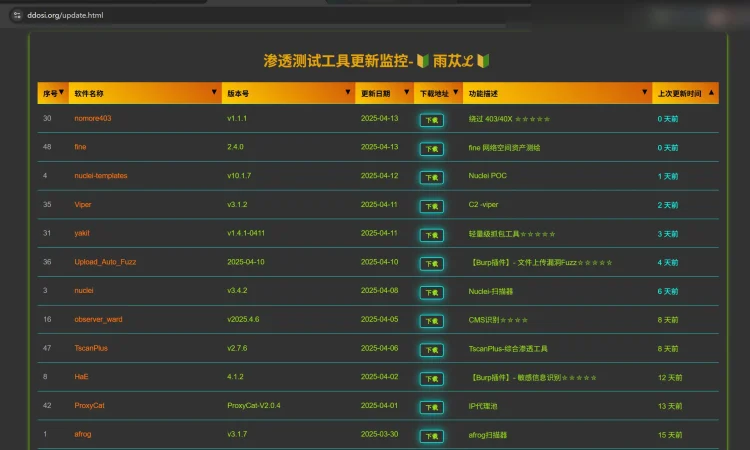Open the nomore403 tool link
This screenshot has height=450, width=750.
point(93,118)
